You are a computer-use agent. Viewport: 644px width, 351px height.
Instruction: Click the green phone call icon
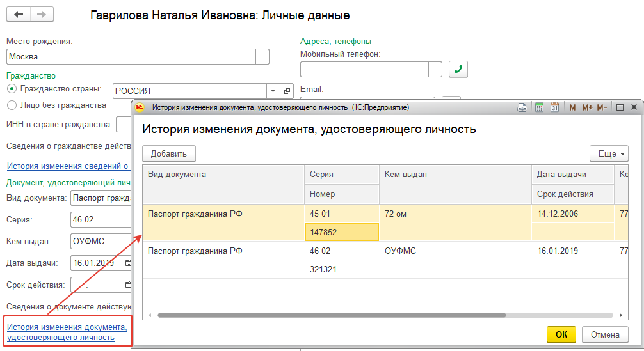pos(458,69)
